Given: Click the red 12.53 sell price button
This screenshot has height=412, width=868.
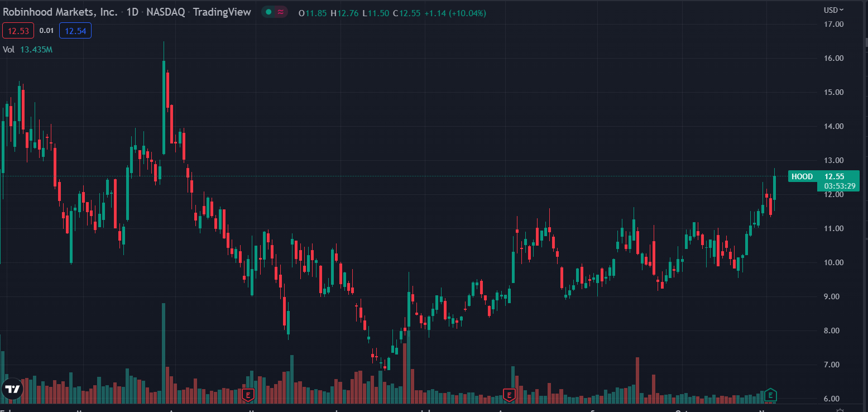Looking at the screenshot, I should tap(19, 31).
